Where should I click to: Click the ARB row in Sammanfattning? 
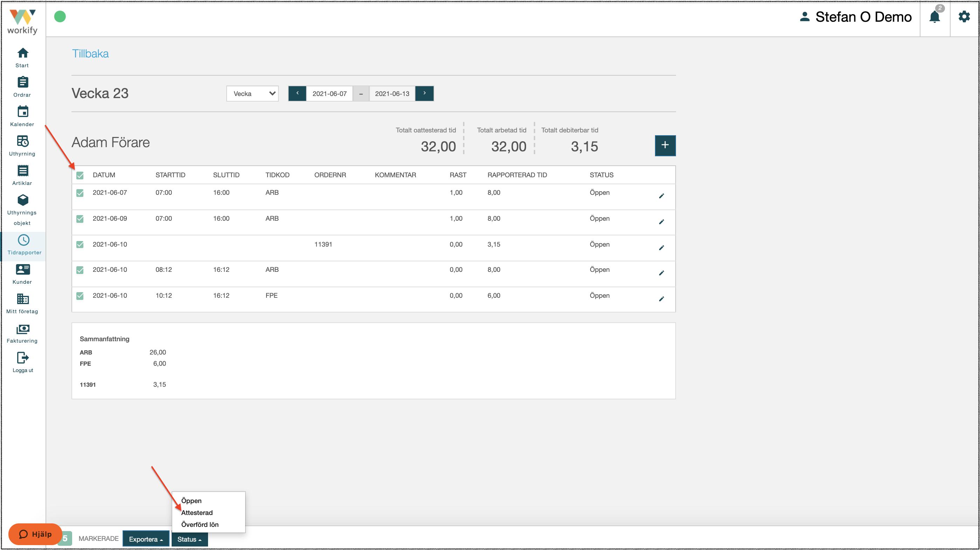point(123,352)
